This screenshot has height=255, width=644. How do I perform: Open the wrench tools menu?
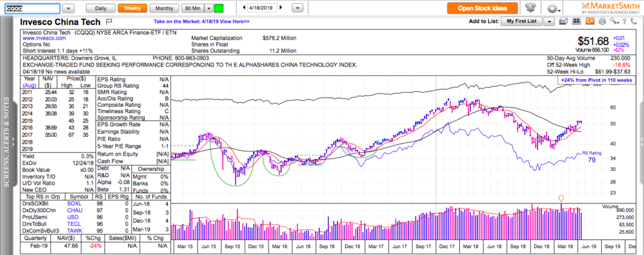click(x=614, y=21)
